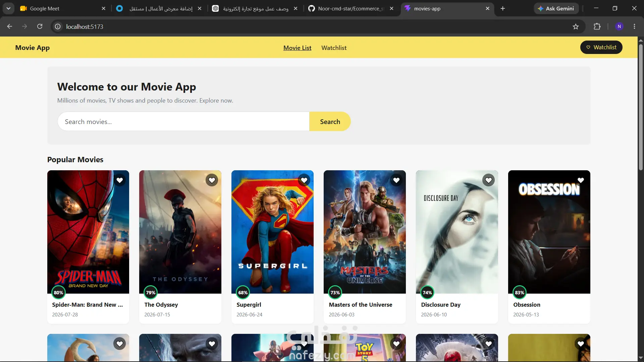Click the title "Disclosure Day"

click(441, 305)
